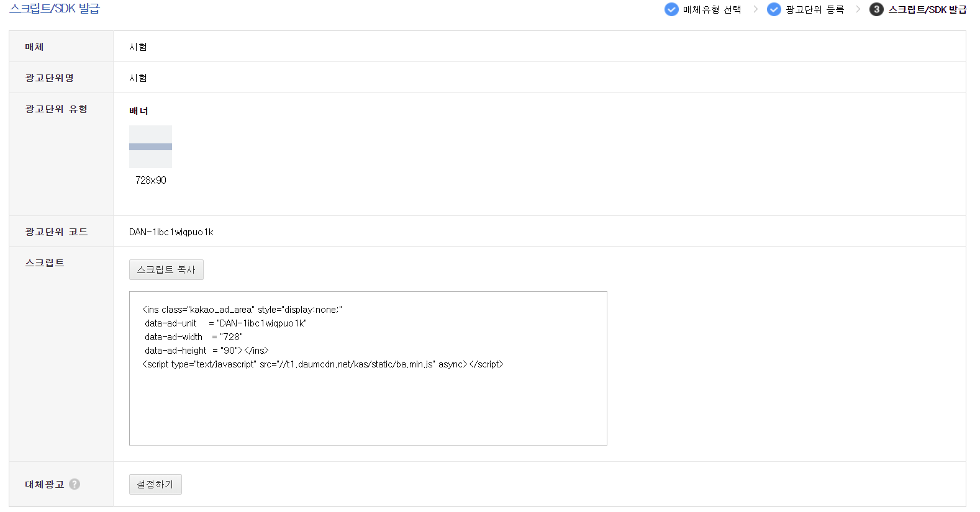Image resolution: width=980 pixels, height=512 pixels.
Task: Click the 스크립트/SDK 발급 page heading
Action: (x=55, y=9)
